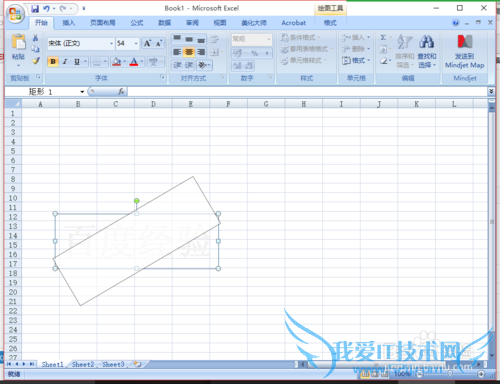This screenshot has height=384, width=500.
Task: Click the insert worksheet icon
Action: pos(138,364)
